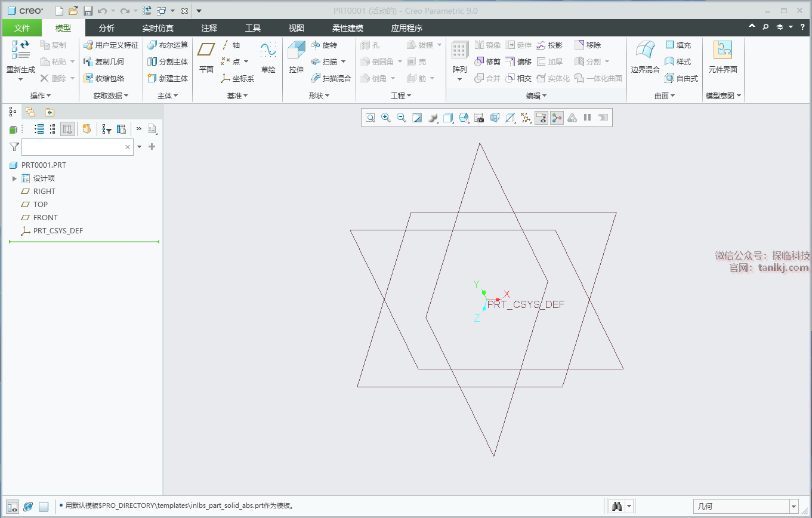Open the Sketch (草绘) tool
812x518 pixels.
(268, 57)
